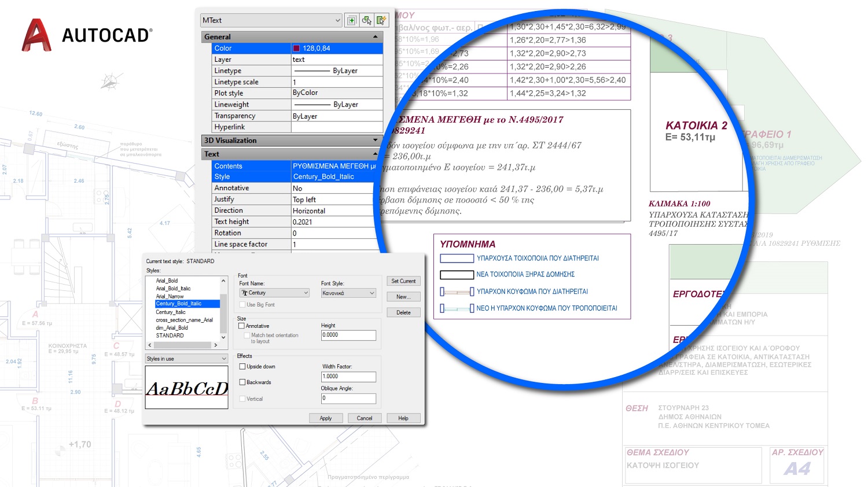Click the Line space factor value

[x=334, y=244]
